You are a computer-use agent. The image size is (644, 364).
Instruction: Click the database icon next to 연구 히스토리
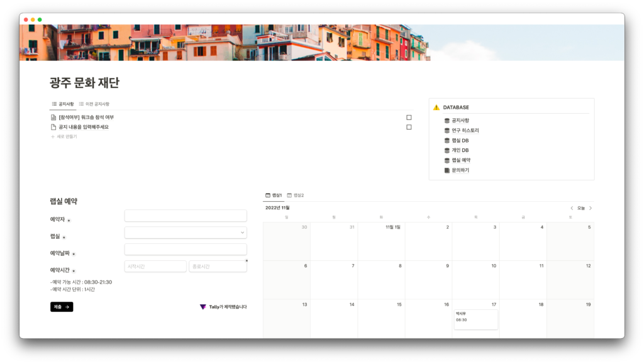click(447, 131)
